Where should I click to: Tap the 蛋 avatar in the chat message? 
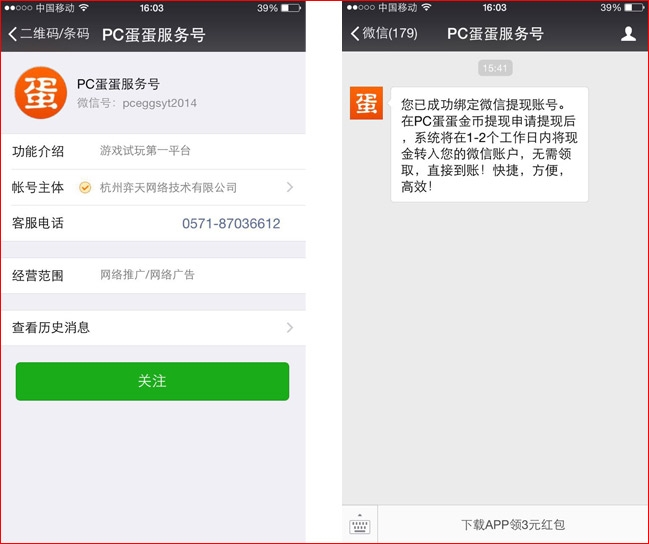(x=366, y=103)
